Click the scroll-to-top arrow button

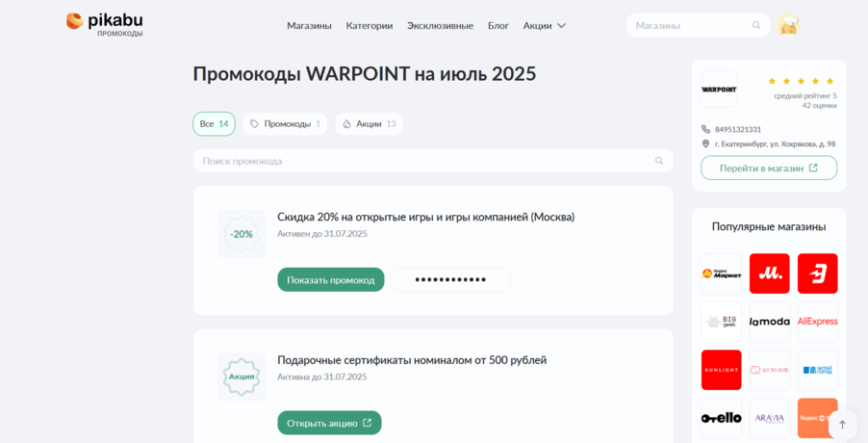843,425
